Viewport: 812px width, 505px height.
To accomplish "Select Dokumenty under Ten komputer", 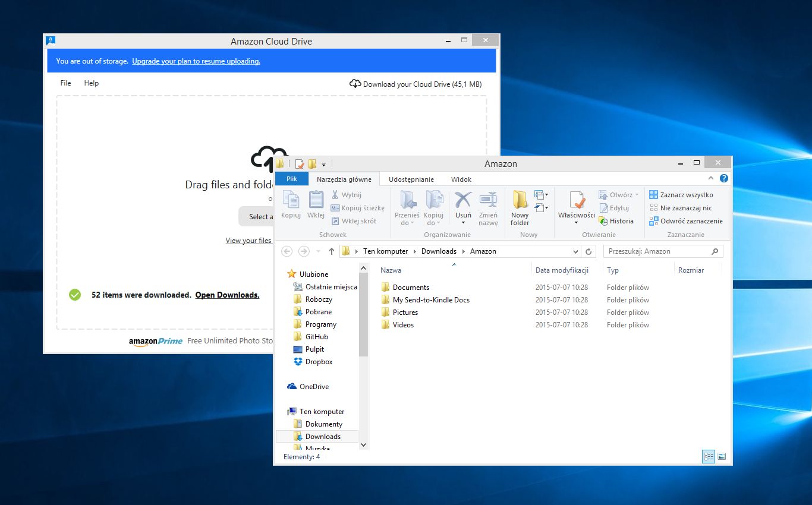I will (324, 424).
